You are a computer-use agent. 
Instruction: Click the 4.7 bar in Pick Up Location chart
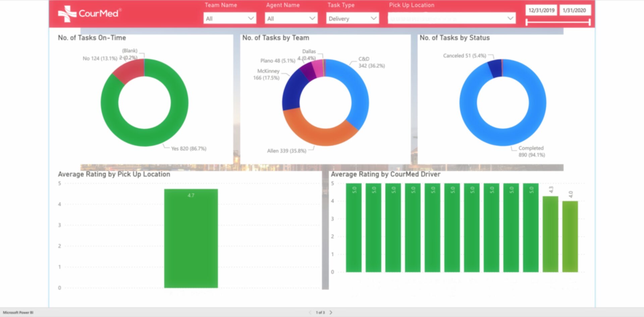click(191, 238)
